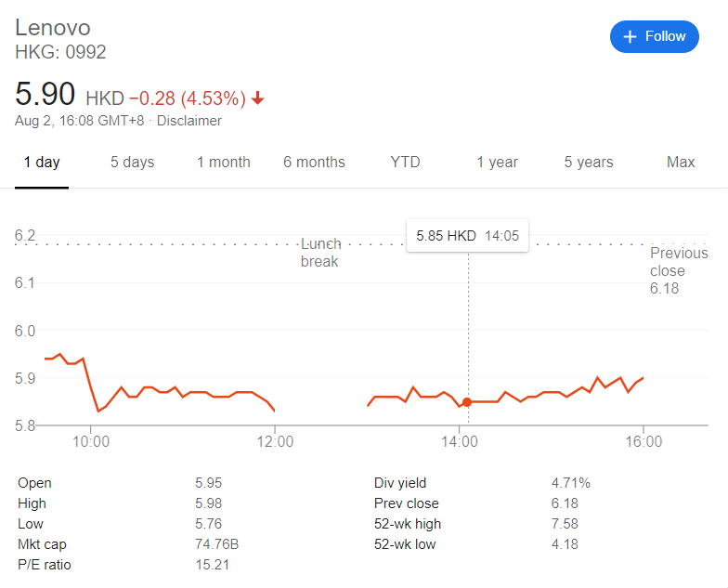
Task: Show the 1 month chart
Action: [223, 163]
